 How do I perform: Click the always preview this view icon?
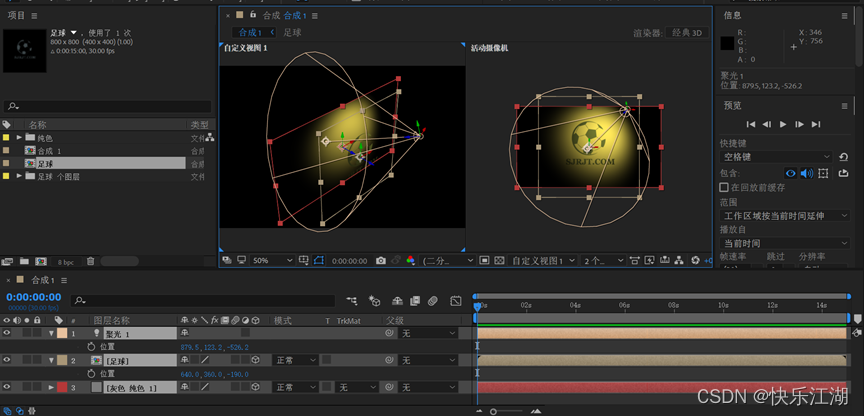click(226, 260)
